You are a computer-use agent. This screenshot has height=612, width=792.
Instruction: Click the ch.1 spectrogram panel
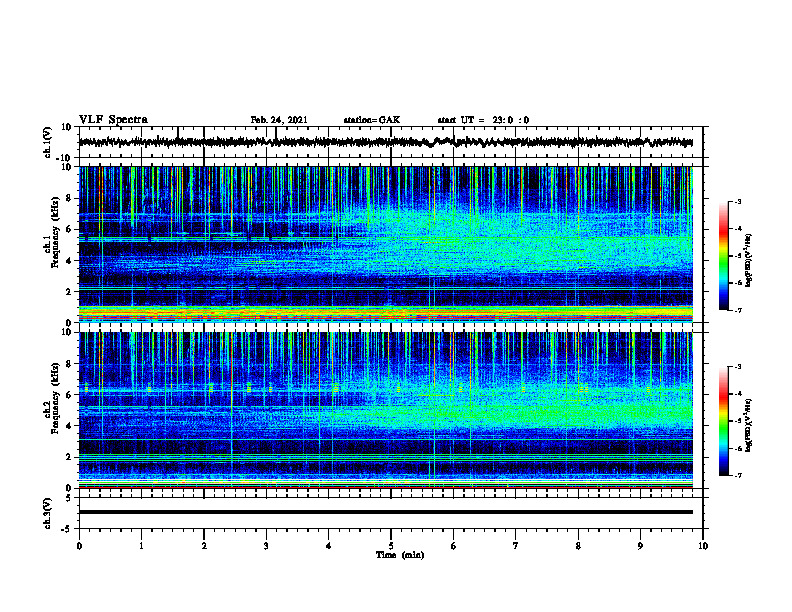tap(385, 244)
